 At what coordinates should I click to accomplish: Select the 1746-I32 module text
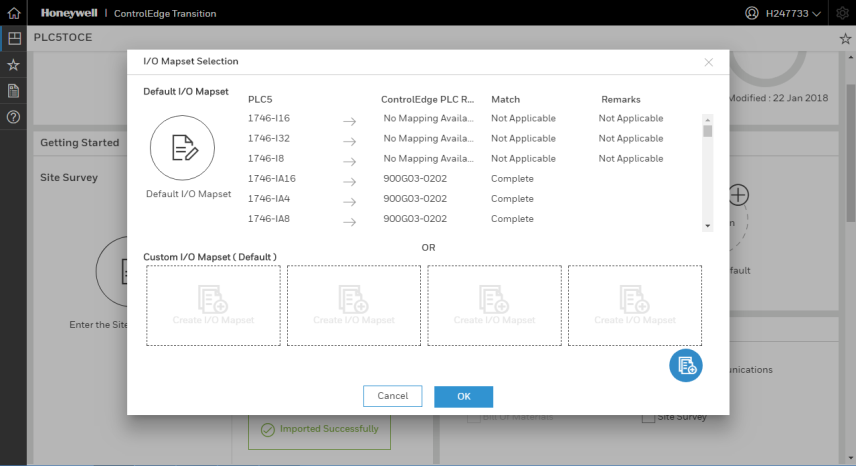click(x=269, y=138)
